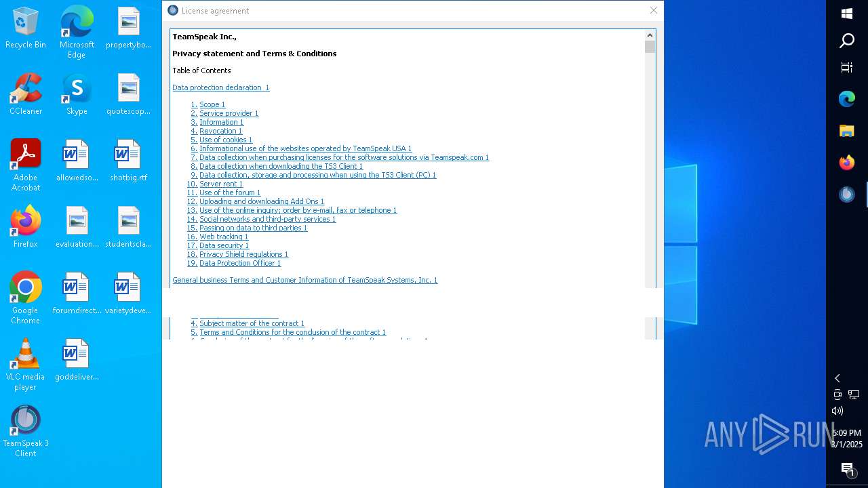Image resolution: width=868 pixels, height=488 pixels.
Task: Switch to TeamSpeak taskbar icon
Action: pyautogui.click(x=847, y=195)
